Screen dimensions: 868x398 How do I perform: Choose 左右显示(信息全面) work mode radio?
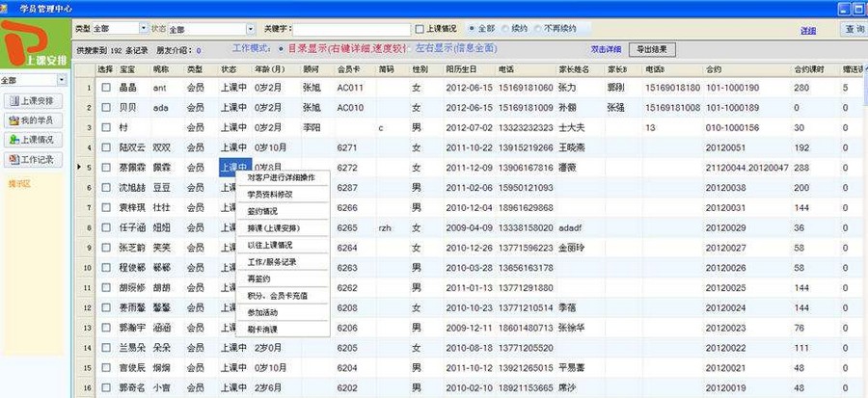click(411, 48)
